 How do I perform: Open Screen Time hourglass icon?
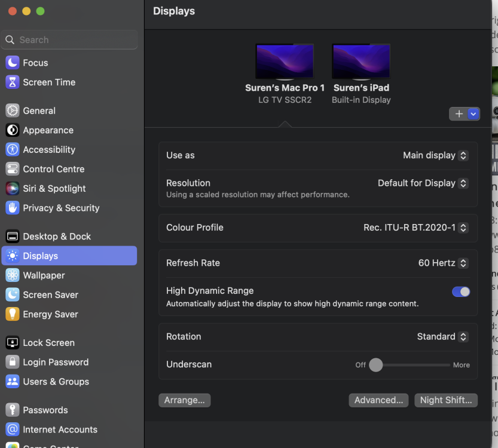(x=13, y=82)
